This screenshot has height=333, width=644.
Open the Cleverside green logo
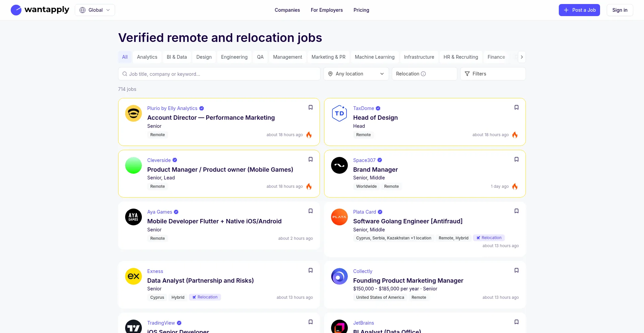coord(133,165)
